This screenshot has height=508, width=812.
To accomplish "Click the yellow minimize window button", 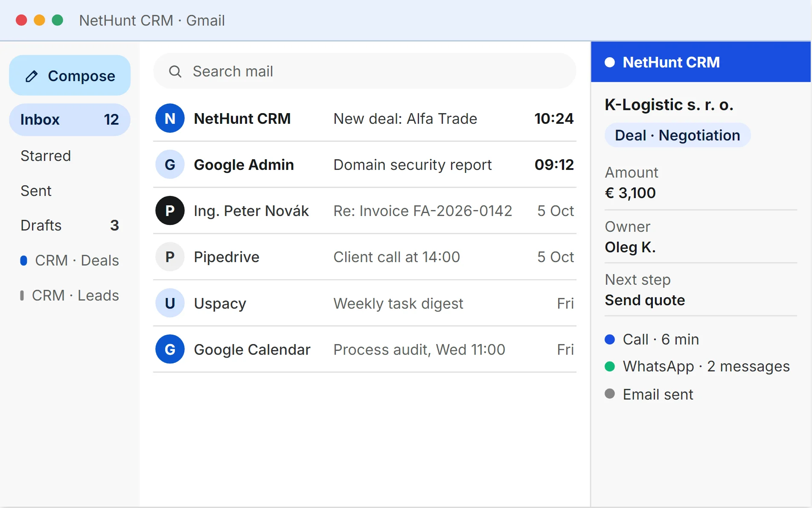I will point(39,20).
